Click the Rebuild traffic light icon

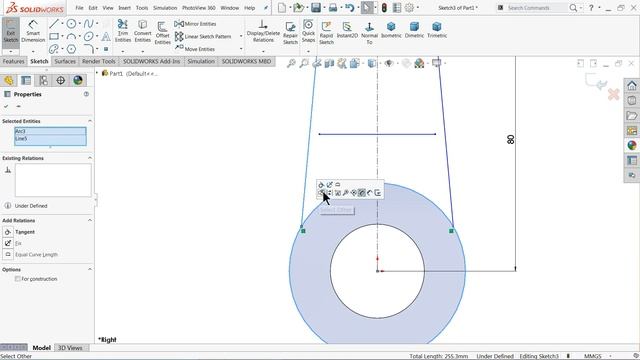pos(384,8)
